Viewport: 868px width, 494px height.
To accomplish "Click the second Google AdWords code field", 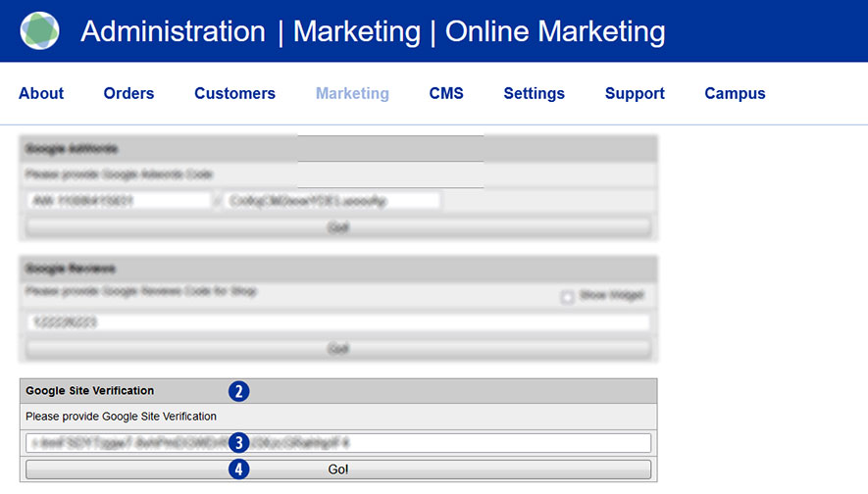I will (x=332, y=201).
